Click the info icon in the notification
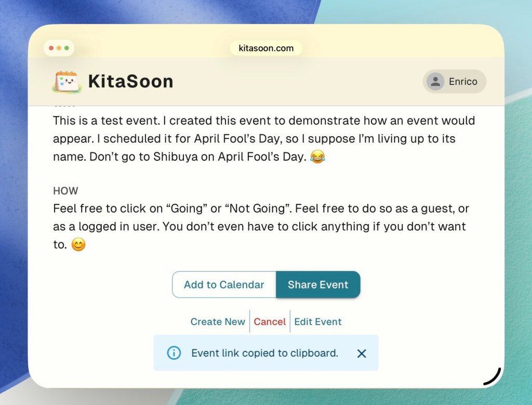Screen dimensions: 532x405 (x=174, y=353)
